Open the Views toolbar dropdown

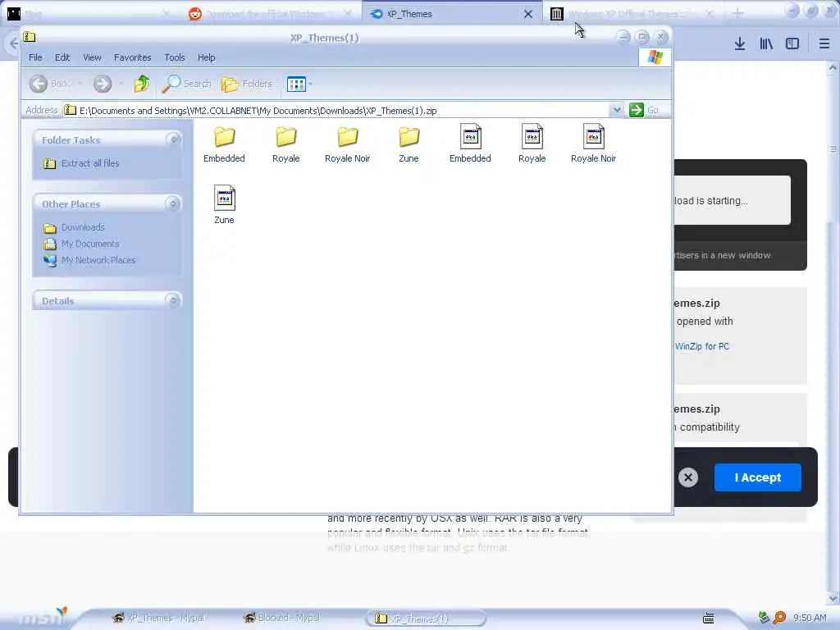tap(299, 84)
